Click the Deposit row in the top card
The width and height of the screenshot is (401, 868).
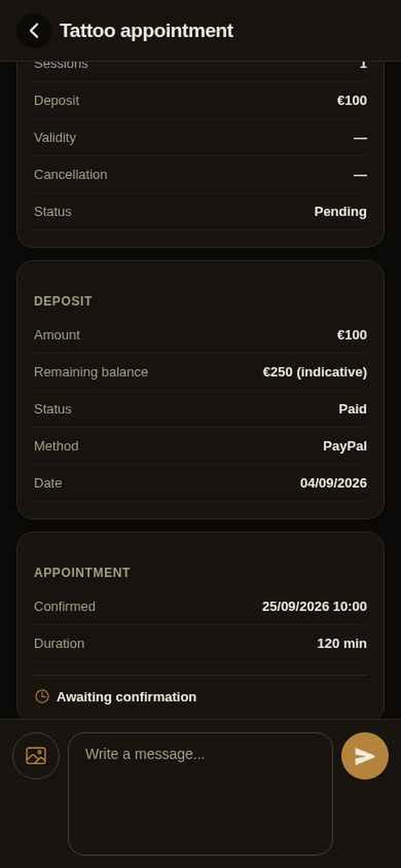click(x=200, y=100)
